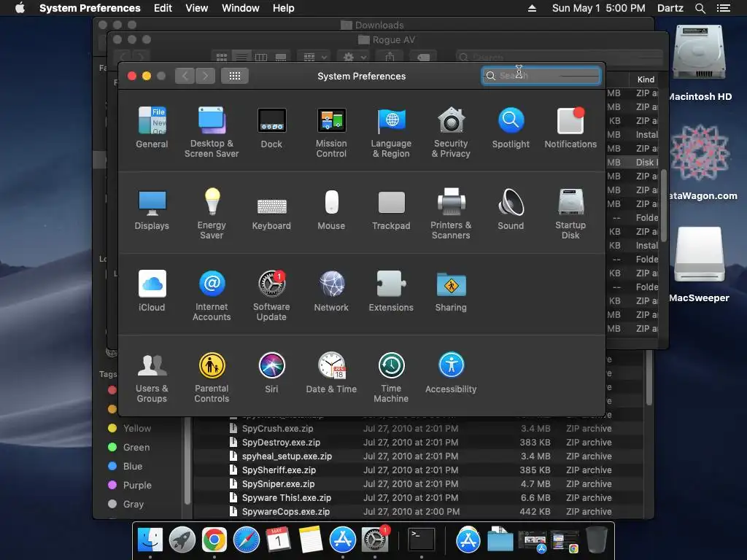Click the eject icon in menu bar
Screen dimensions: 747x560
pos(532,8)
